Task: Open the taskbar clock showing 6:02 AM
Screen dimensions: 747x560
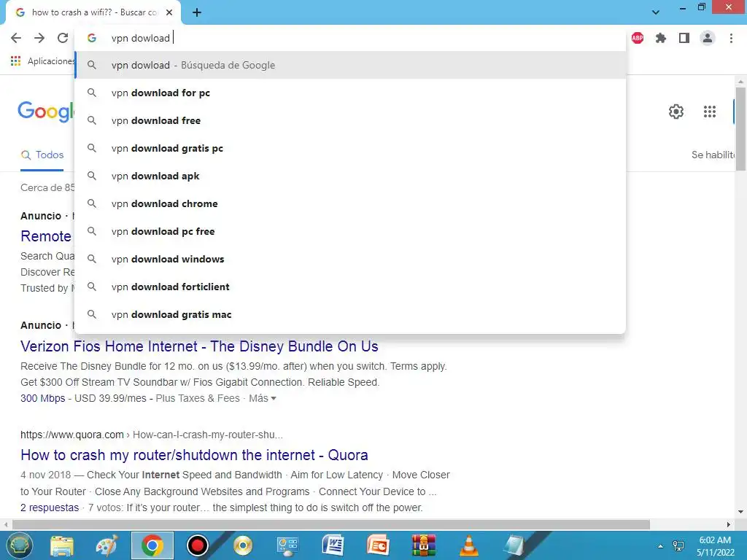Action: click(715, 546)
